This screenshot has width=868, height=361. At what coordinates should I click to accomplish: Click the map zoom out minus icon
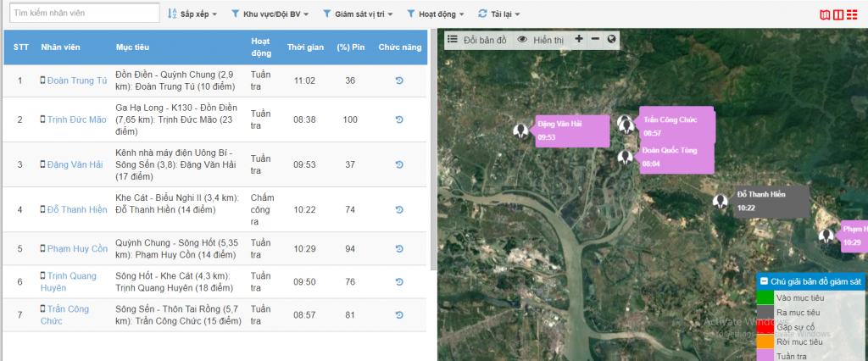pyautogui.click(x=595, y=39)
